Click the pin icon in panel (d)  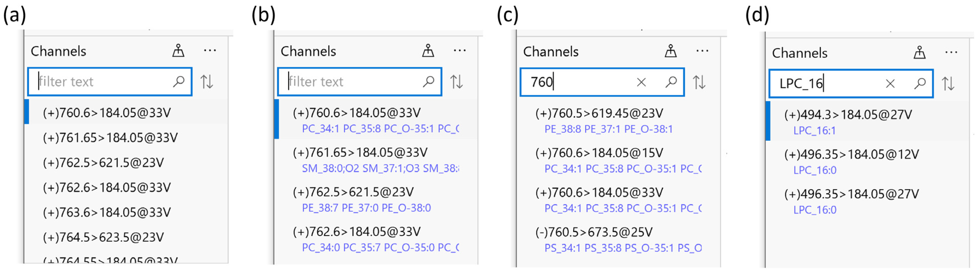(x=919, y=52)
